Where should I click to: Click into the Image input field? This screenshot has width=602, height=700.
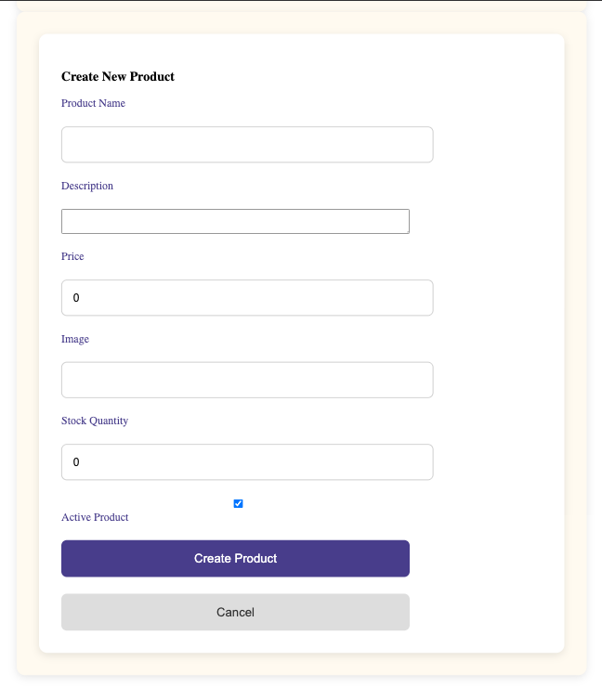247,380
